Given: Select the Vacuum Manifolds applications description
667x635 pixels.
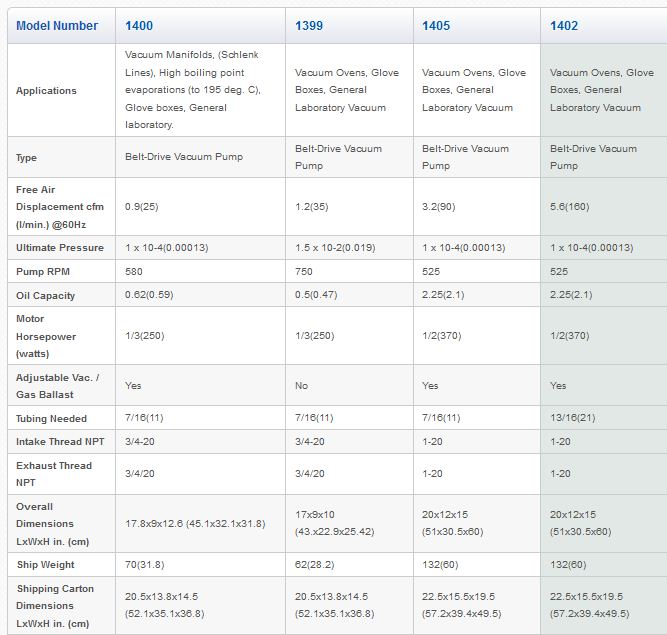Looking at the screenshot, I should click(192, 90).
